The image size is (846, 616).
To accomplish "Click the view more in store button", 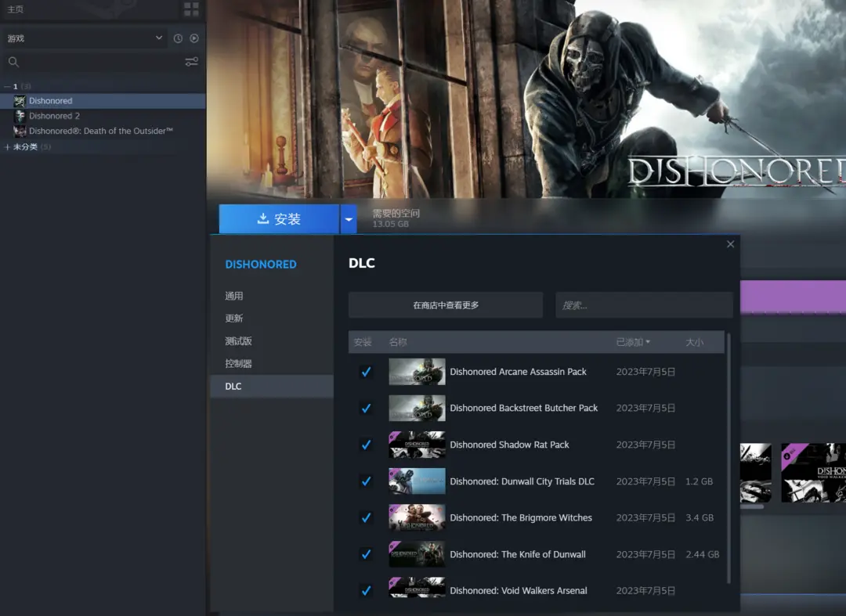I will coord(446,305).
